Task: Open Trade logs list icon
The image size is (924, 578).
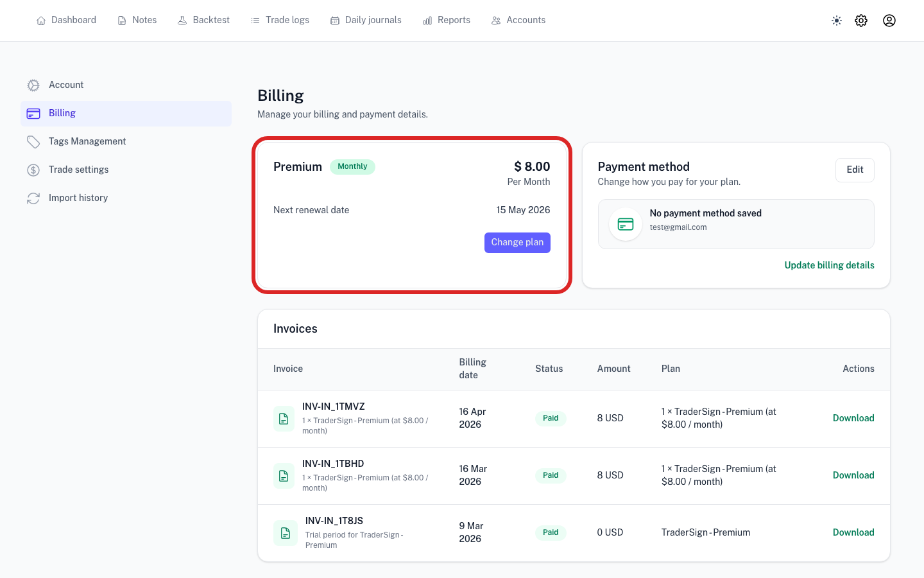Action: [255, 20]
